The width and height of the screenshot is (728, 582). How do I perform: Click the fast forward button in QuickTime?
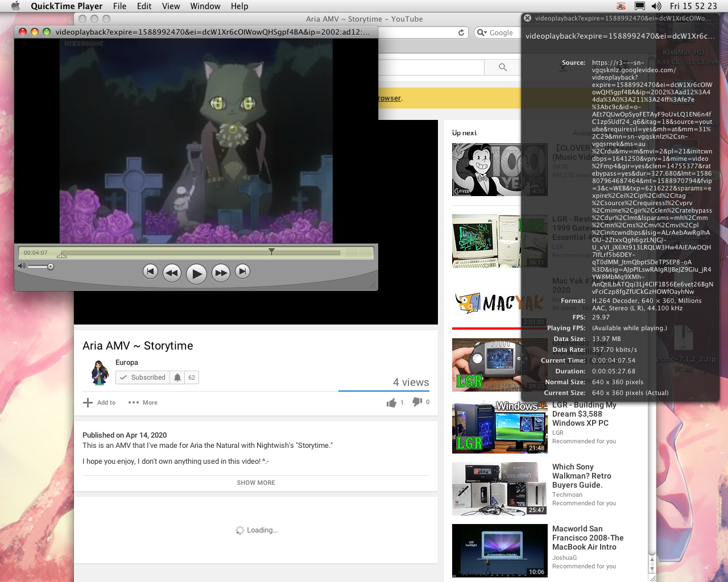pos(221,273)
